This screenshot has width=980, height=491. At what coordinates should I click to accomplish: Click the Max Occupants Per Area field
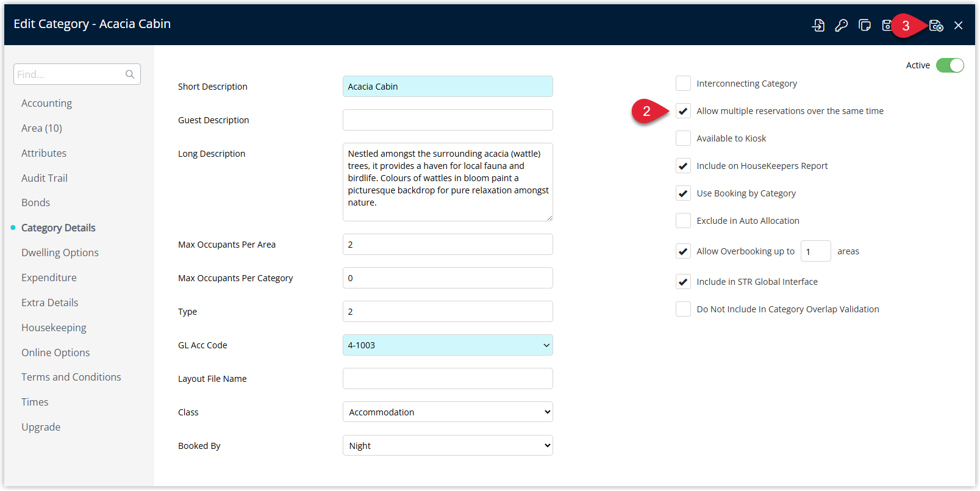click(448, 245)
